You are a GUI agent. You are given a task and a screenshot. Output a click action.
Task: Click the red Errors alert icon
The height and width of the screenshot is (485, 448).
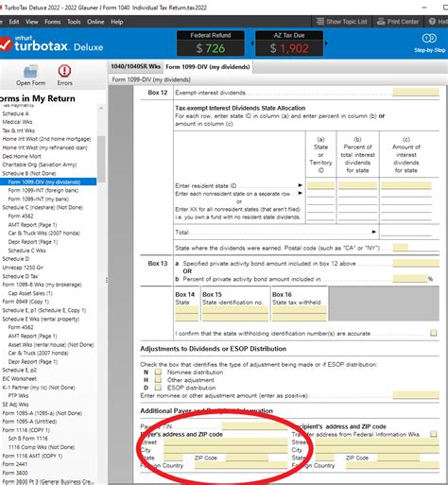click(64, 71)
